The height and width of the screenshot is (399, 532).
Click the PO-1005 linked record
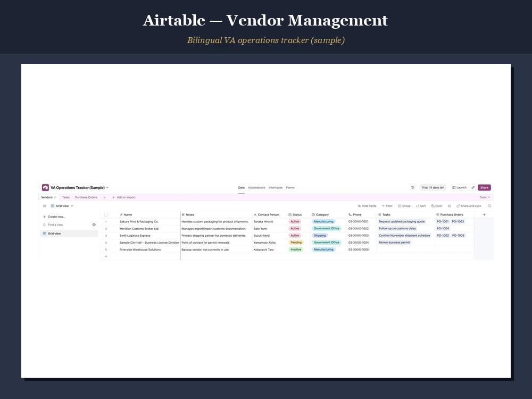[x=458, y=236]
